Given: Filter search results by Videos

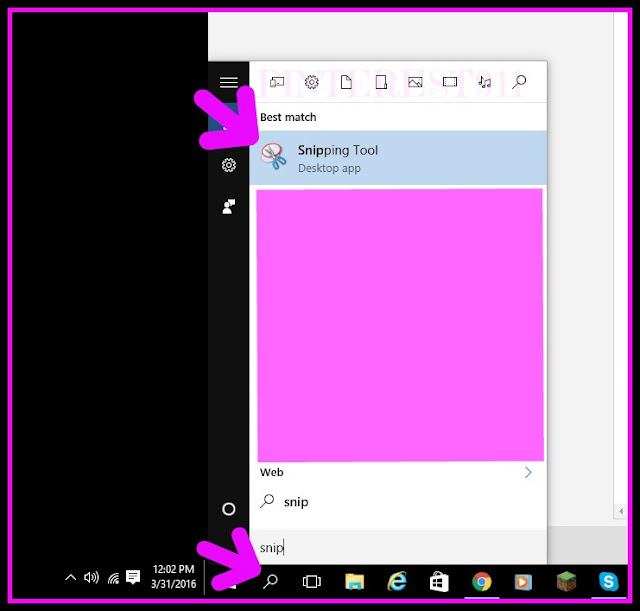Looking at the screenshot, I should pyautogui.click(x=450, y=82).
